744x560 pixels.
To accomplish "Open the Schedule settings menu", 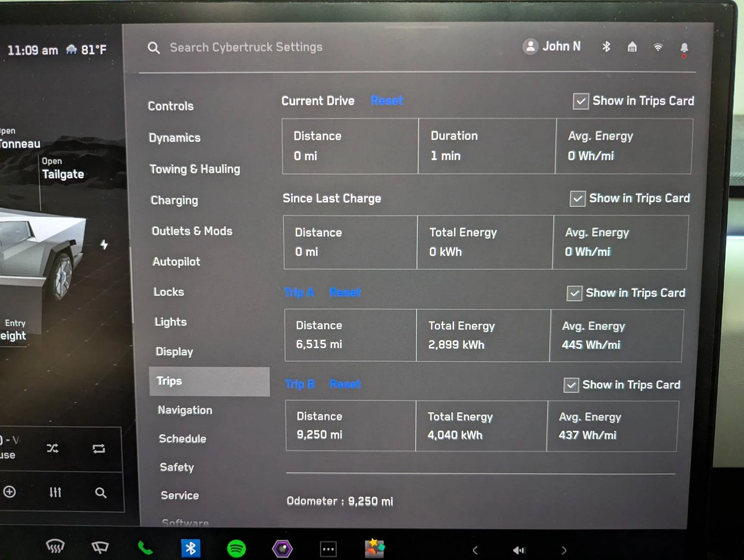I will pyautogui.click(x=182, y=439).
